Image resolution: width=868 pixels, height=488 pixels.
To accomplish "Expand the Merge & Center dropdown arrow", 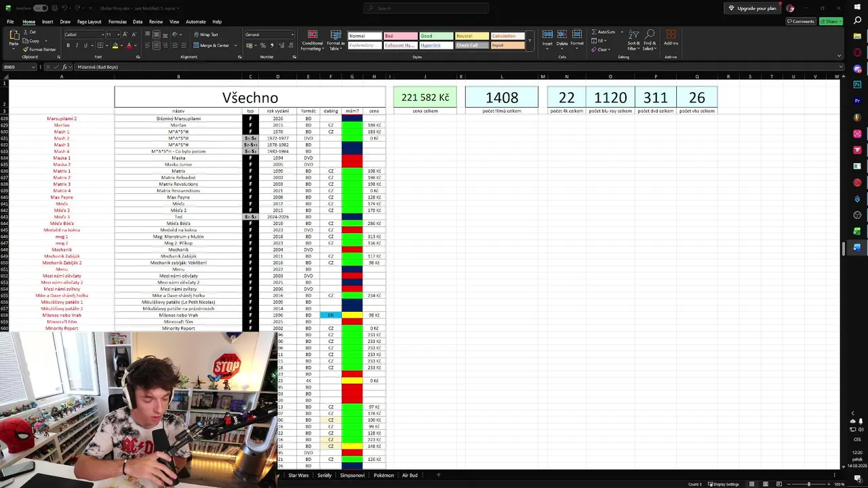I will [236, 45].
